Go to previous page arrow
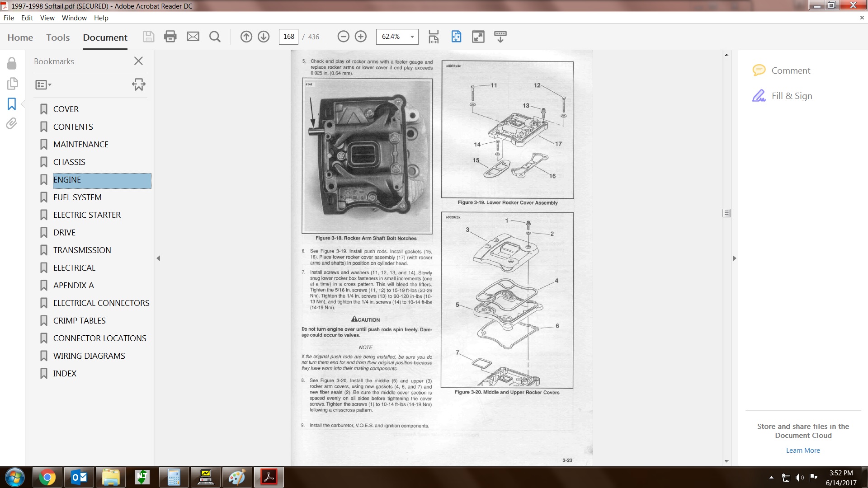868x488 pixels. [x=246, y=37]
